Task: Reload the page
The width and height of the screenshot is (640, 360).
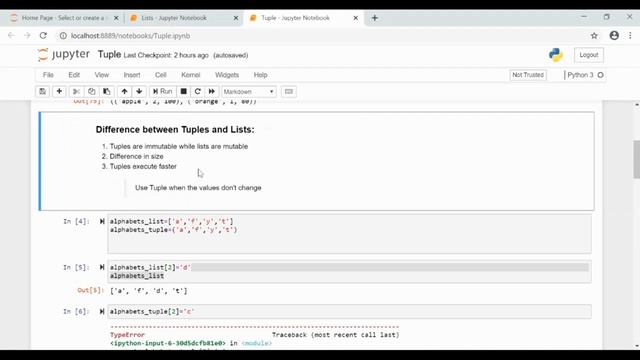Action: (x=43, y=36)
